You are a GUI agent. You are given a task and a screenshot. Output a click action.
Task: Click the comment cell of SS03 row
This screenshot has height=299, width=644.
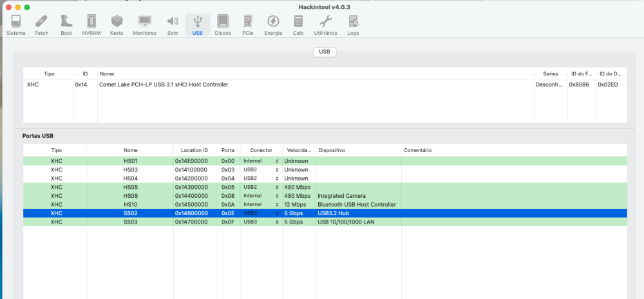point(514,222)
